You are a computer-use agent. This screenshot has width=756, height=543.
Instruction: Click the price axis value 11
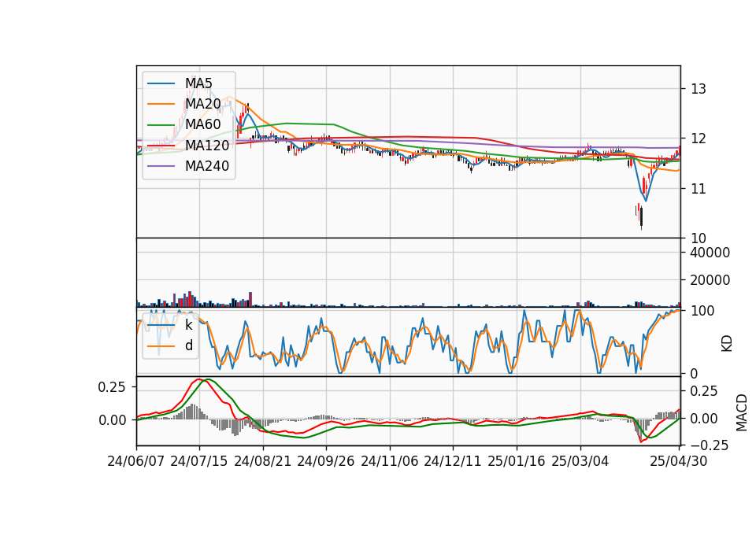coord(699,189)
